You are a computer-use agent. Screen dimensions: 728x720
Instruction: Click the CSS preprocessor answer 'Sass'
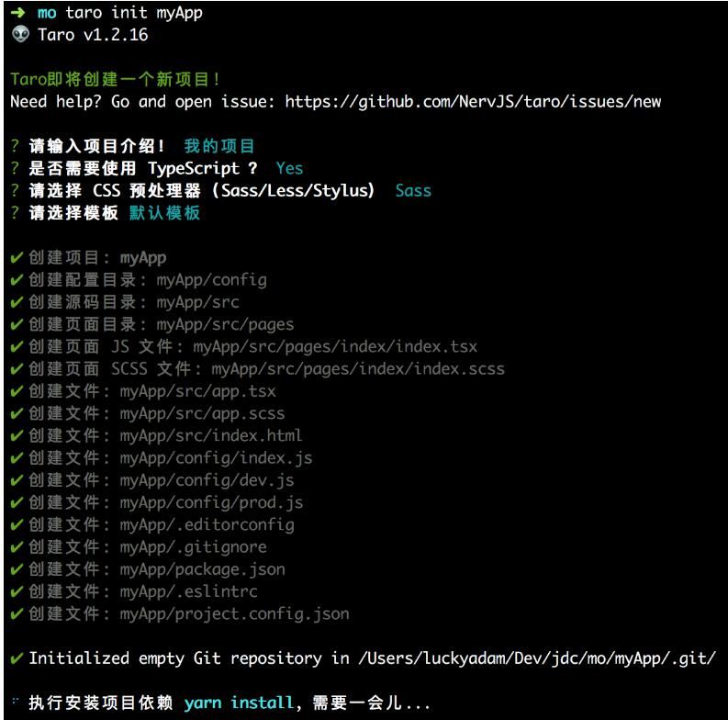(x=413, y=190)
